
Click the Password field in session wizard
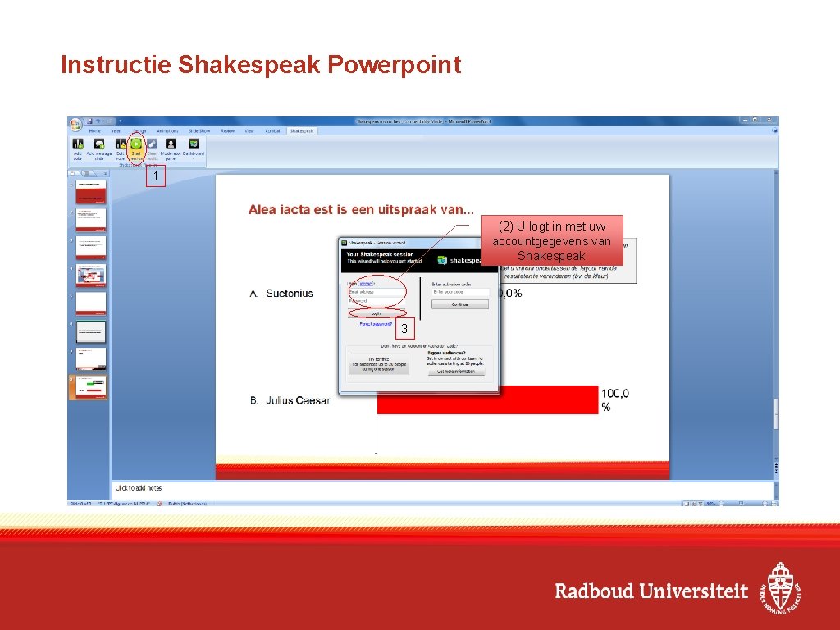tap(376, 301)
